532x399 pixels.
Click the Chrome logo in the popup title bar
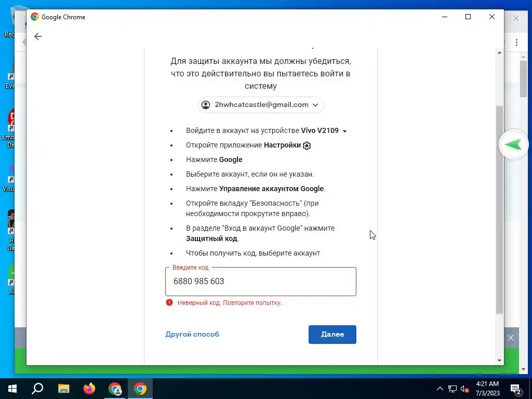35,17
